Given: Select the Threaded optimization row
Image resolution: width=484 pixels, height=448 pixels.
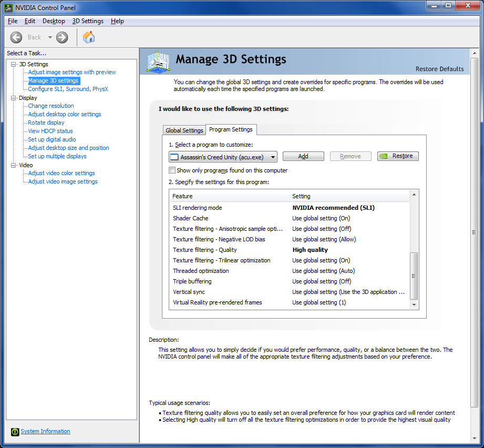Looking at the screenshot, I should pyautogui.click(x=290, y=271).
